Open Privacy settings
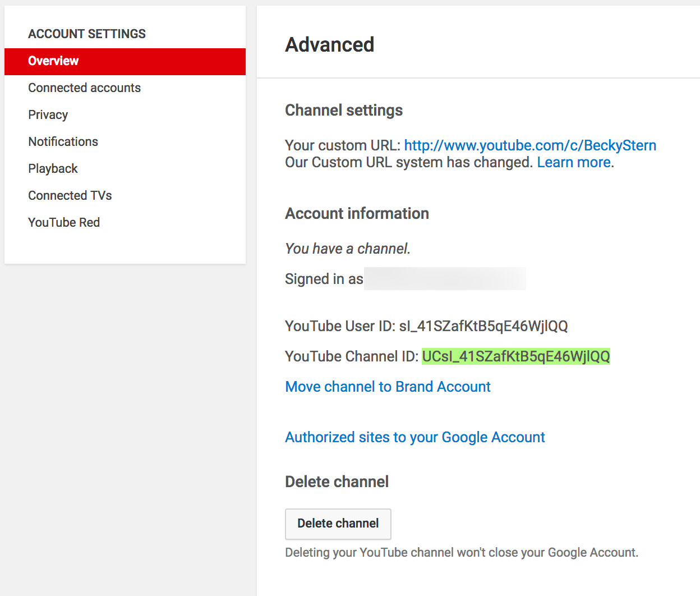 coord(48,114)
